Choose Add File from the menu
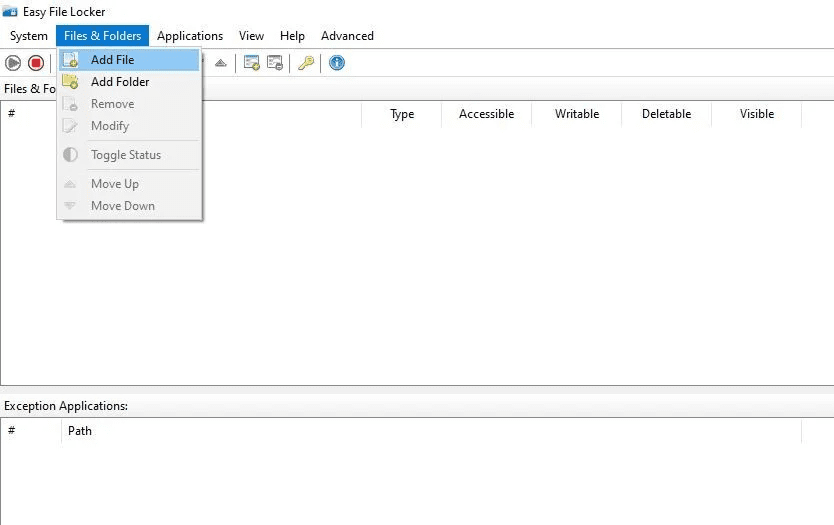 click(112, 60)
